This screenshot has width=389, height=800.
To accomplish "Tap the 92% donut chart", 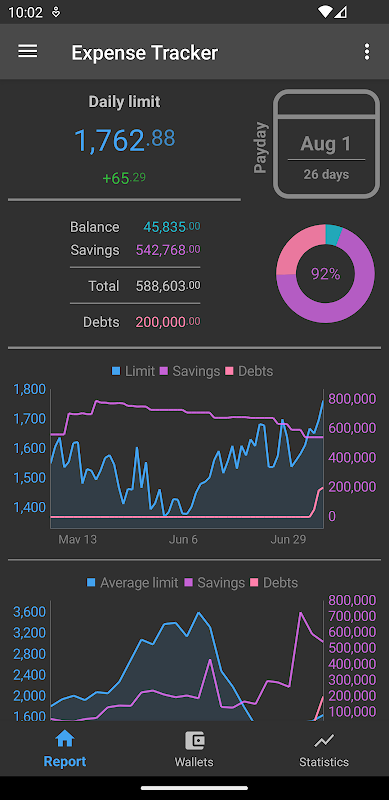I will pyautogui.click(x=326, y=273).
